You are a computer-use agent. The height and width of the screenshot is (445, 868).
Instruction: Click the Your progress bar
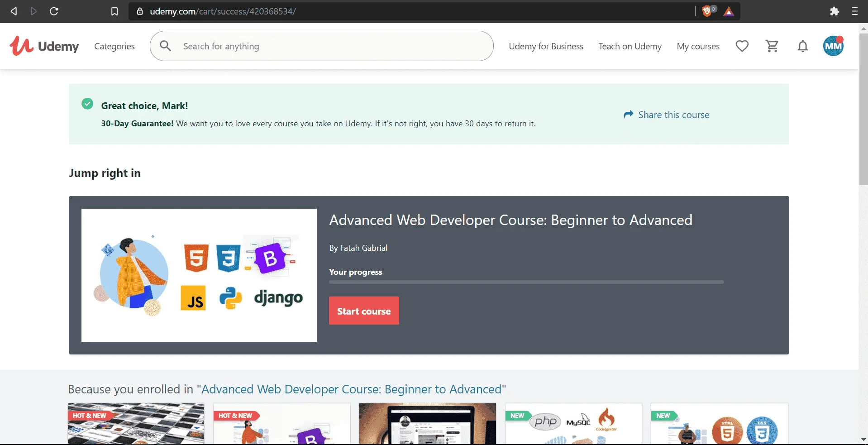point(526,282)
